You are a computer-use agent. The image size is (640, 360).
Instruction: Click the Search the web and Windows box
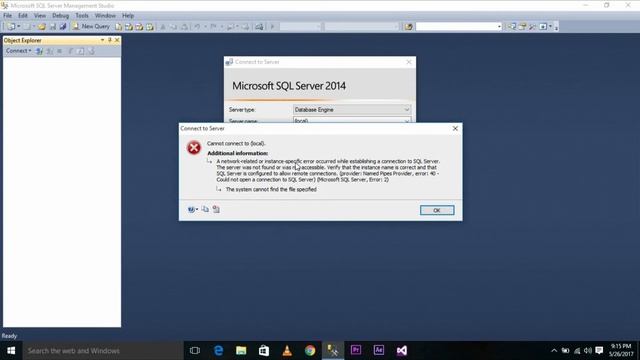[103, 351]
